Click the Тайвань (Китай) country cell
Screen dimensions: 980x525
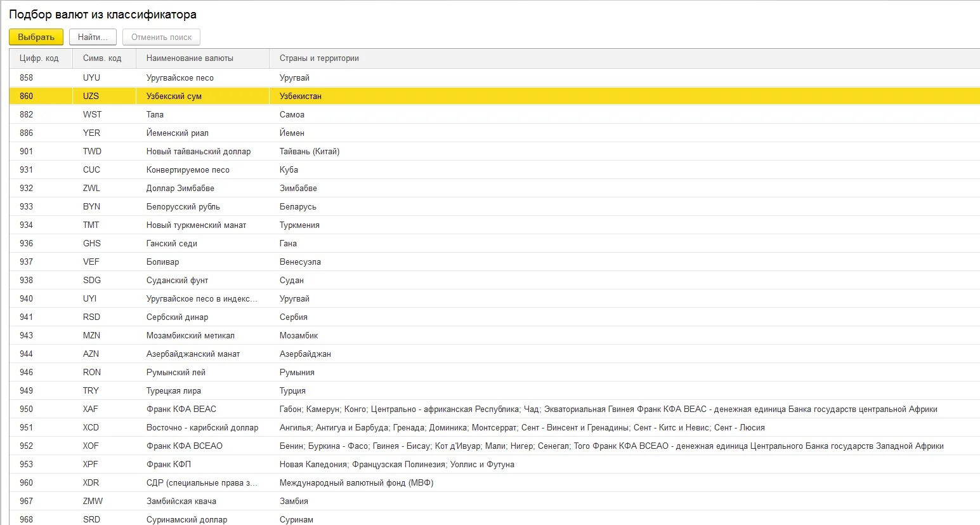point(625,151)
